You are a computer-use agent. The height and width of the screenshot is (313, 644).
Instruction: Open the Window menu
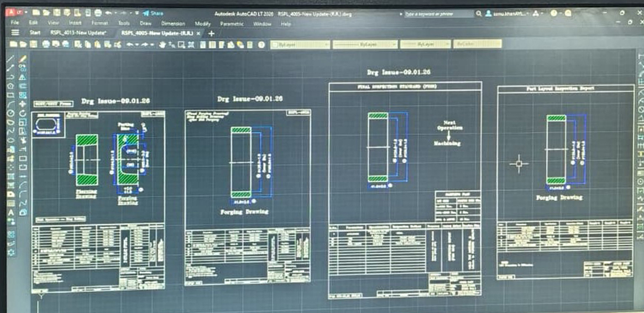[x=262, y=23]
